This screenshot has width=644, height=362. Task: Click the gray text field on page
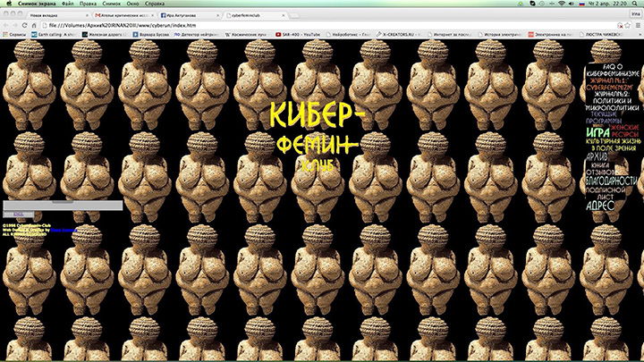63,206
